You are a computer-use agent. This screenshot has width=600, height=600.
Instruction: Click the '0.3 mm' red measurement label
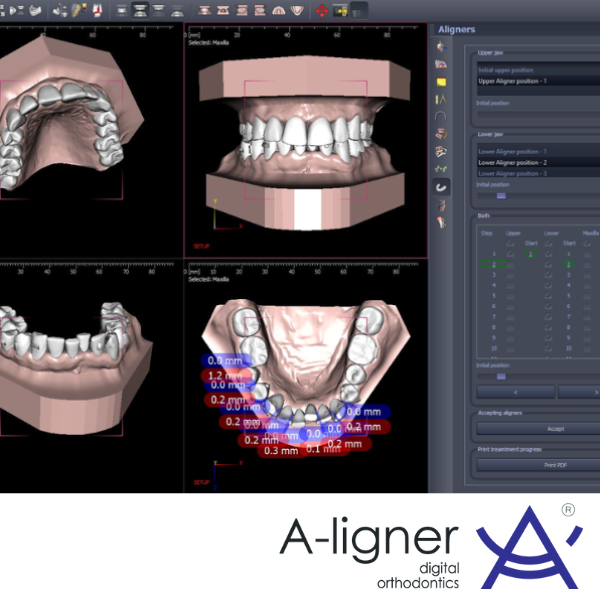(281, 451)
